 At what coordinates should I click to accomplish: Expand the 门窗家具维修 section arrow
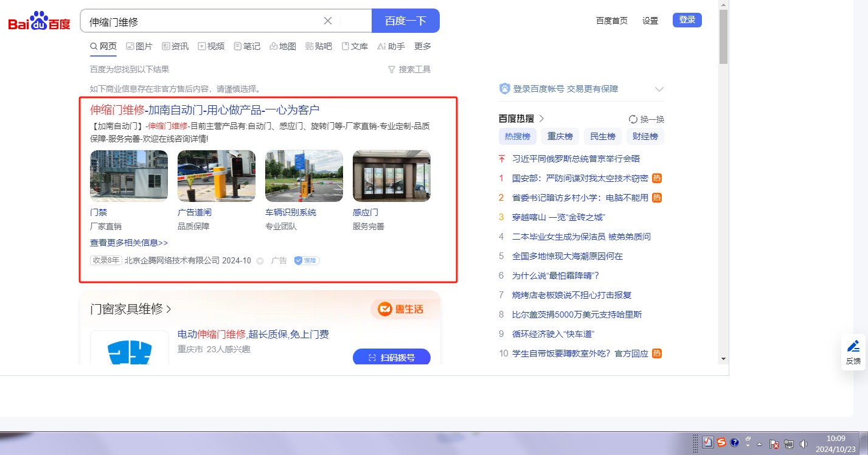point(168,310)
